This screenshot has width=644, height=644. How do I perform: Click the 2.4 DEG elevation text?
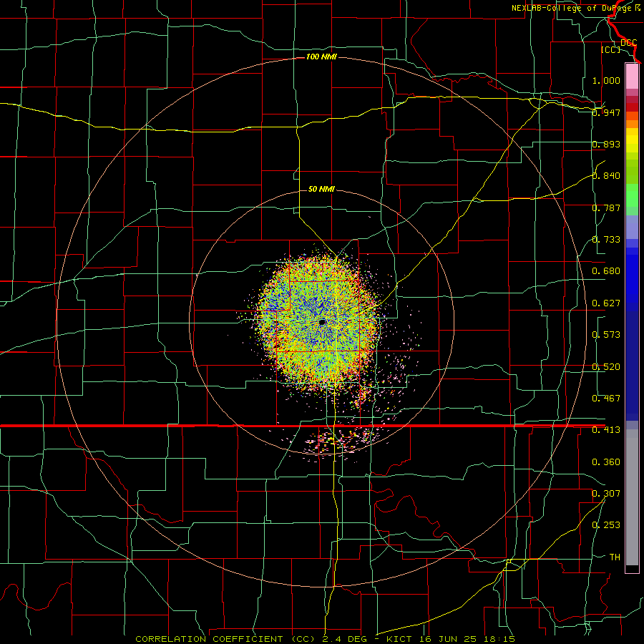pyautogui.click(x=345, y=639)
